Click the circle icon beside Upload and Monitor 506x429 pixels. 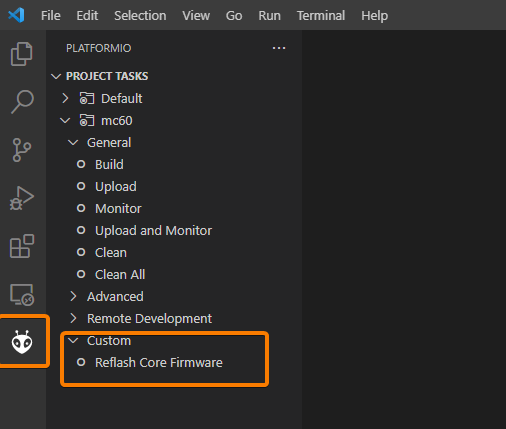point(81,230)
